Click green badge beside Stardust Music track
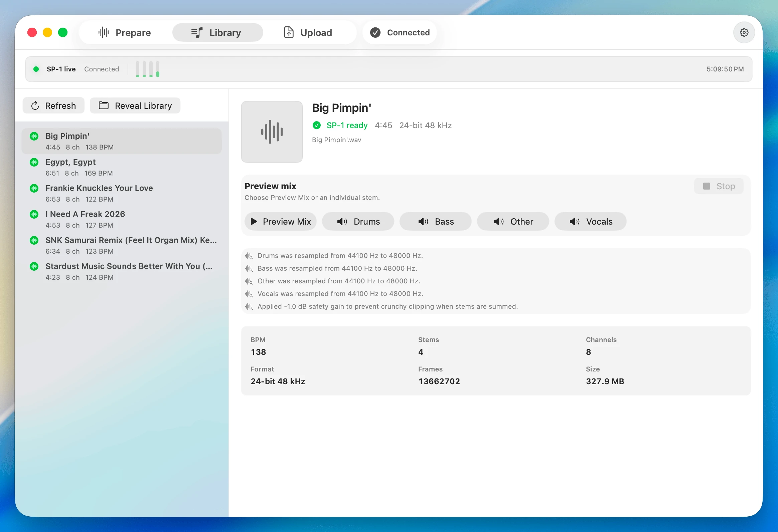The image size is (778, 532). click(34, 267)
